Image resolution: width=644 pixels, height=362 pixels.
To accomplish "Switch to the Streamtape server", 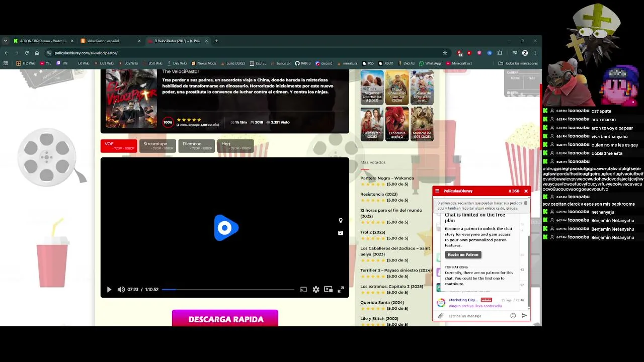I will pos(157,146).
